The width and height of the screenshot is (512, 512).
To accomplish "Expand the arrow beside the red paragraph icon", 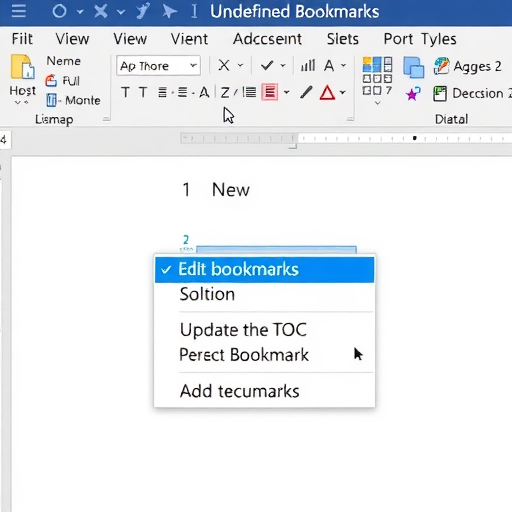I will (x=287, y=92).
